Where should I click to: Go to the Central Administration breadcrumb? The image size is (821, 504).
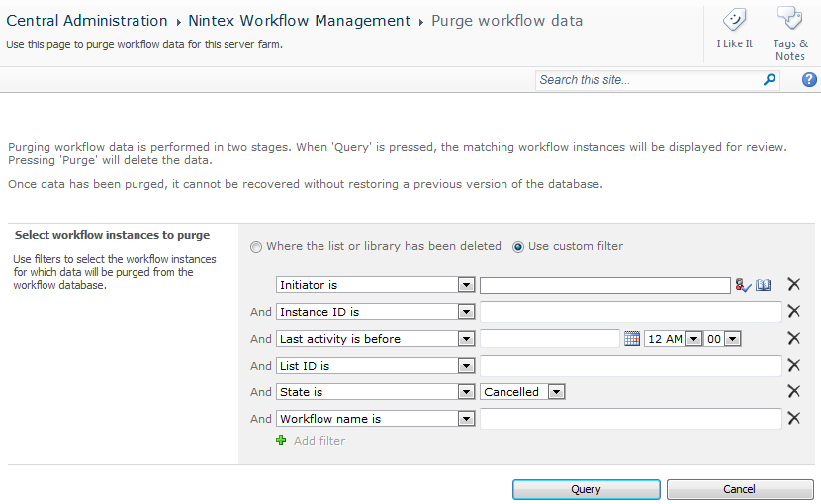(87, 21)
